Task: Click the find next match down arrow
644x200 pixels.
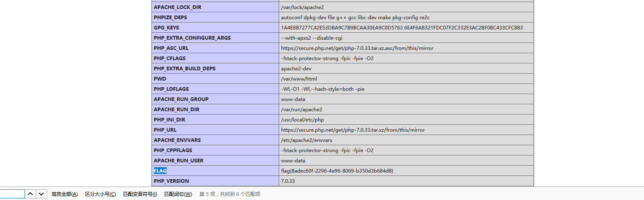Action: click(x=41, y=194)
